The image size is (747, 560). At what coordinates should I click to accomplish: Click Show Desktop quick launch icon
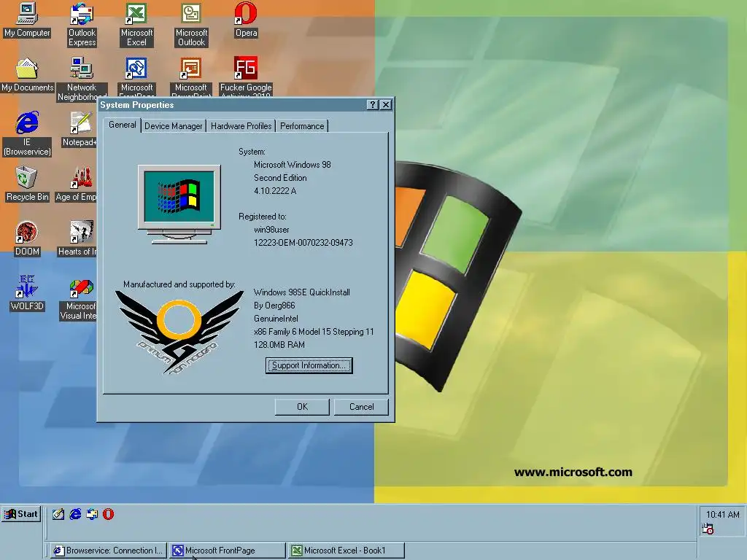coord(58,514)
